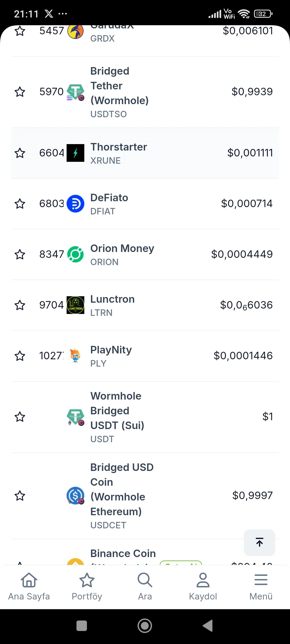Toggle favorite star for DeFiato

click(20, 204)
